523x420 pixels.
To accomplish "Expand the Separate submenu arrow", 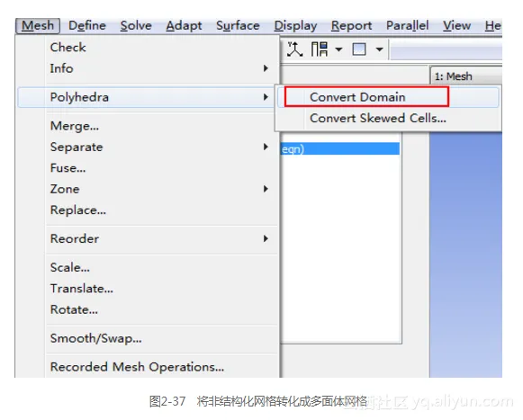I will [266, 147].
